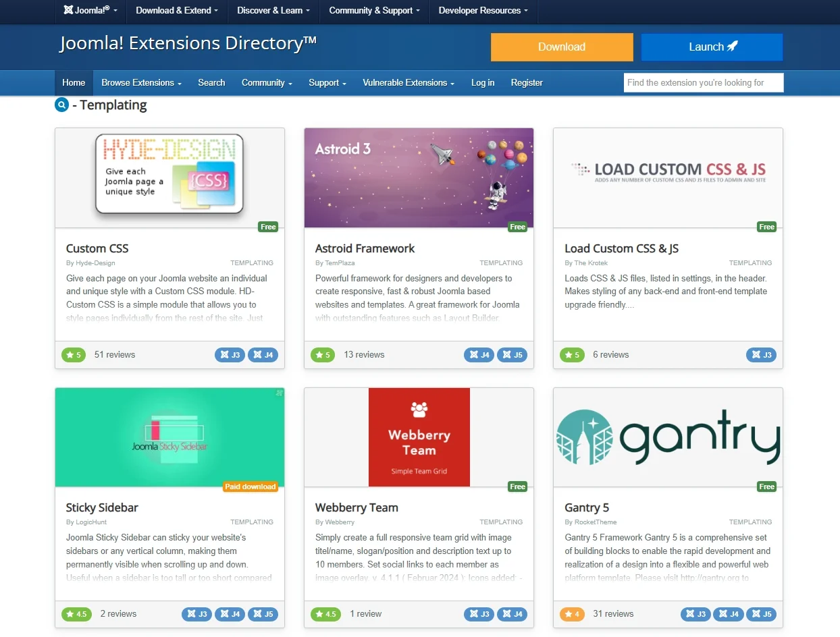The image size is (840, 637).
Task: Click the orange Download button
Action: point(562,47)
